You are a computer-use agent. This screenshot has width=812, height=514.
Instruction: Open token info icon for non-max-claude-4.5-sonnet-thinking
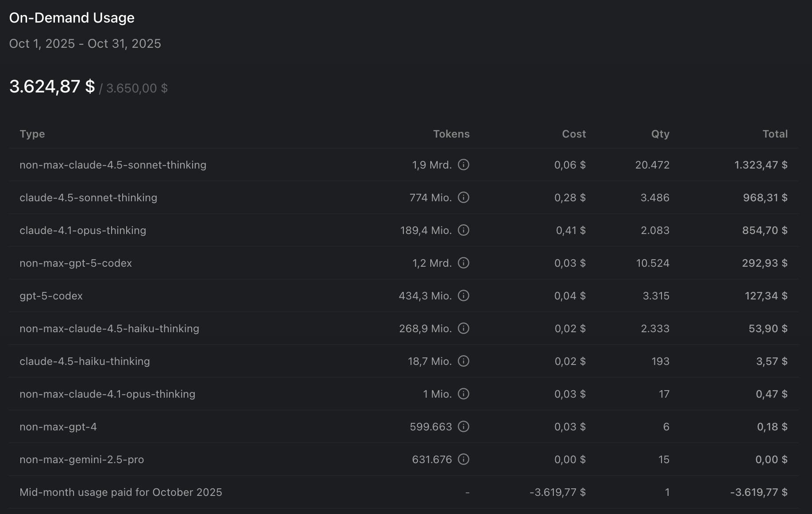[x=463, y=165]
